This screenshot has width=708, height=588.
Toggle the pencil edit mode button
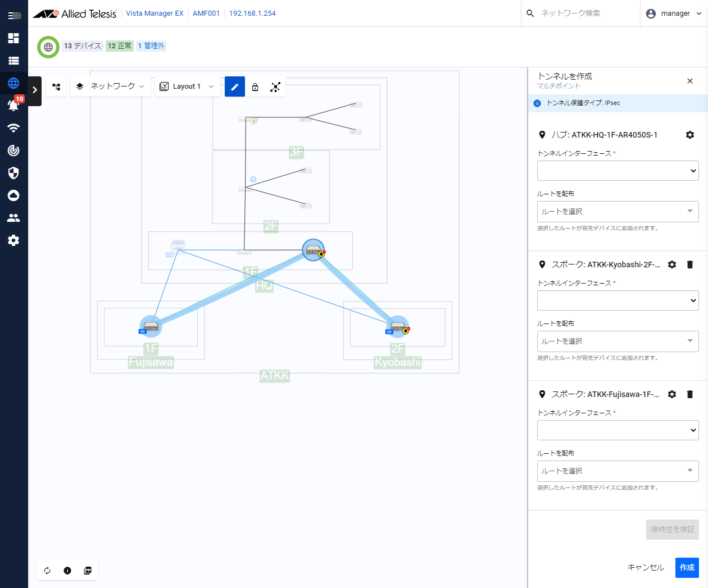pos(235,86)
